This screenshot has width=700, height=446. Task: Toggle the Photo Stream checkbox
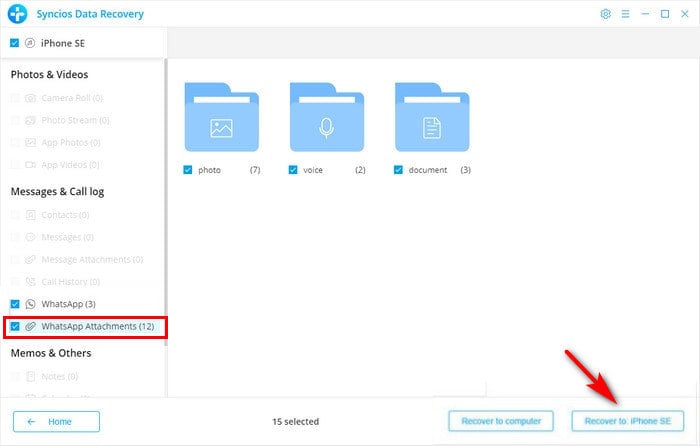click(15, 120)
